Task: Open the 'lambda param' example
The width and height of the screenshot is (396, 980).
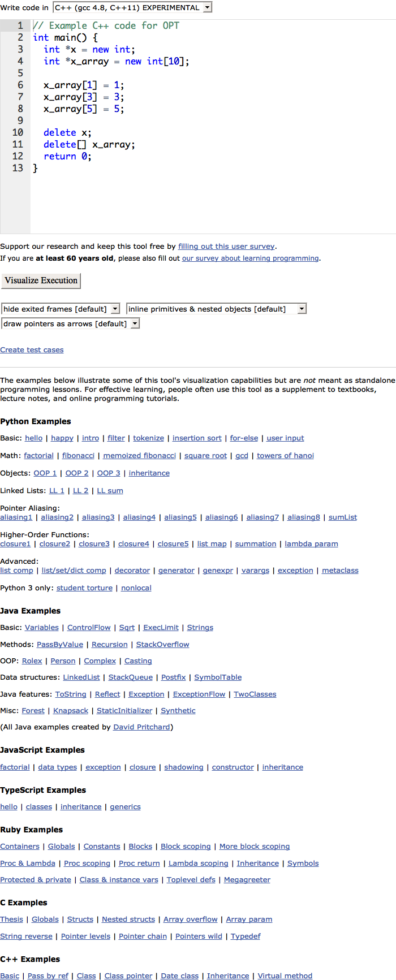Action: click(x=311, y=544)
